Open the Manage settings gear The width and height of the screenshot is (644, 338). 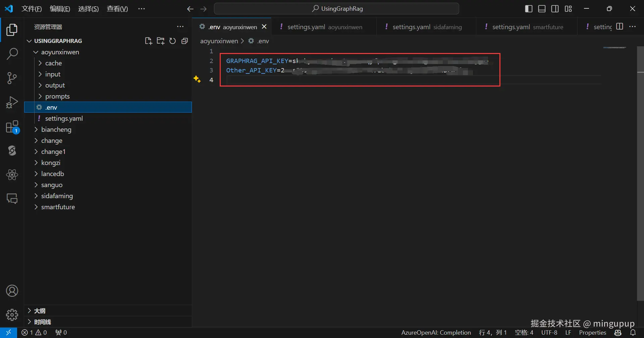pyautogui.click(x=12, y=315)
